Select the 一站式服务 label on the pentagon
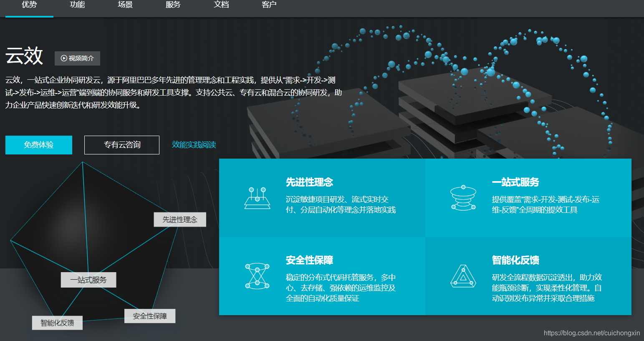The image size is (644, 341). tap(88, 280)
